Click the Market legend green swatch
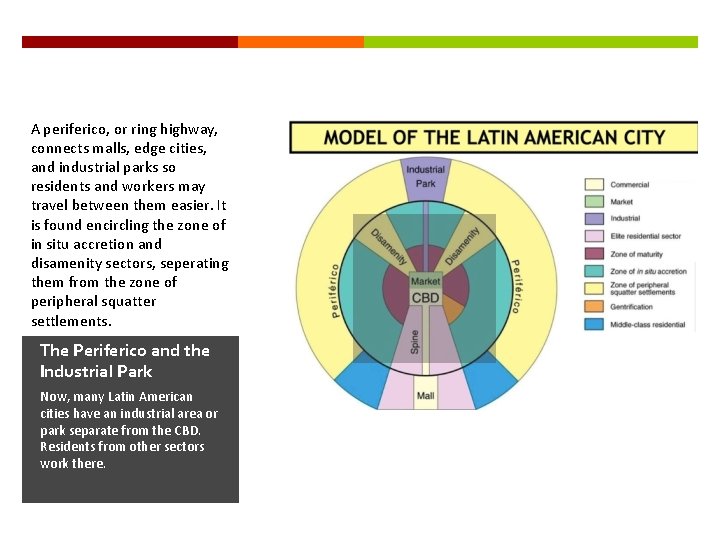This screenshot has height=540, width=720. click(x=594, y=202)
